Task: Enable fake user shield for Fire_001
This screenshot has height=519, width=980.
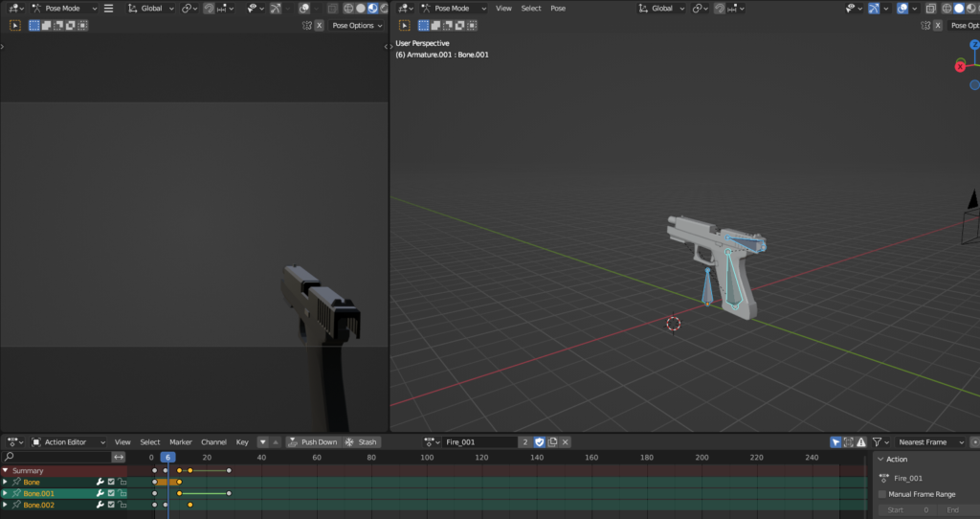Action: [539, 442]
